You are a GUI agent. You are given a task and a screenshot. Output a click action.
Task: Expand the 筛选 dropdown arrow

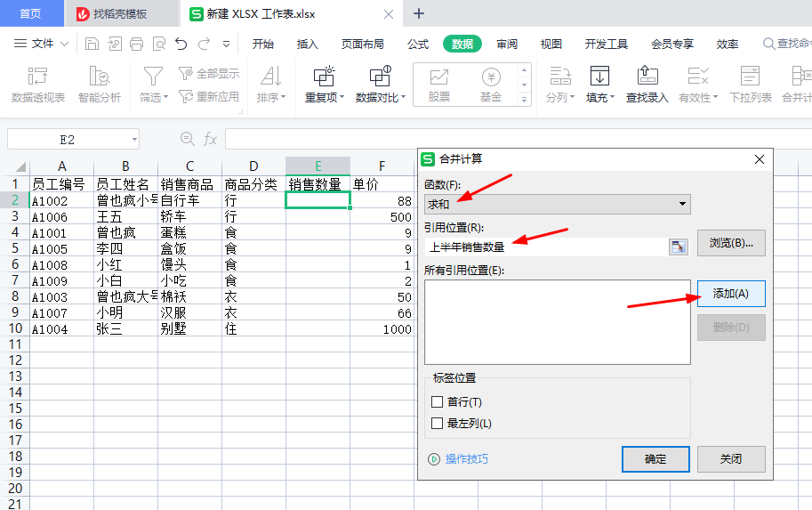[165, 97]
